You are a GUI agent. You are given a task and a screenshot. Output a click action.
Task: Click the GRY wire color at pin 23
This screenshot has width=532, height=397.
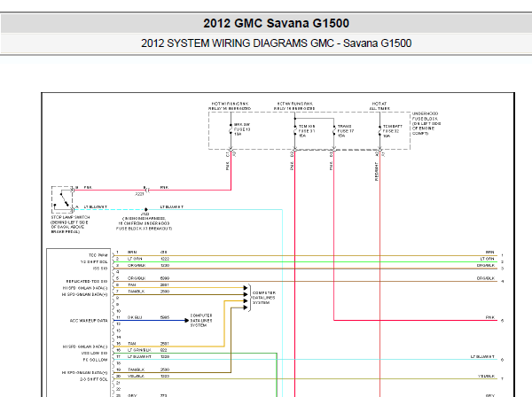pyautogui.click(x=132, y=395)
